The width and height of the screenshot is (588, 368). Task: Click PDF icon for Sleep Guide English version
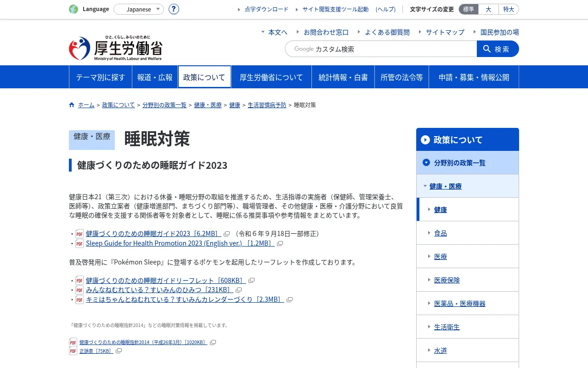coord(79,243)
